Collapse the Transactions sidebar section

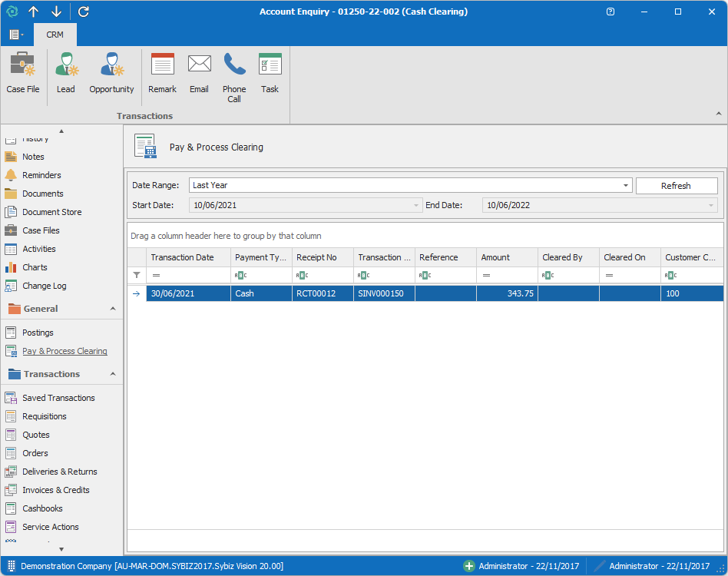coord(113,374)
